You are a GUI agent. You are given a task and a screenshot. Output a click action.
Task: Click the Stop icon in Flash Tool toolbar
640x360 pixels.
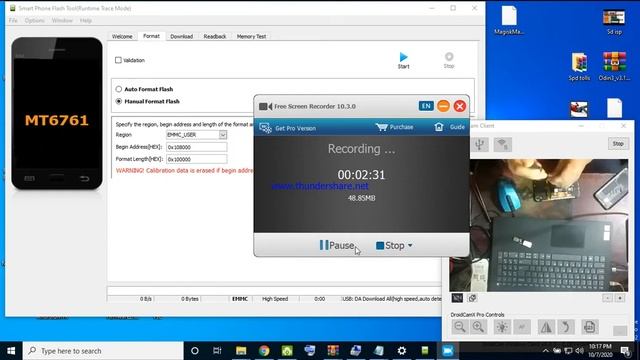[x=449, y=56]
